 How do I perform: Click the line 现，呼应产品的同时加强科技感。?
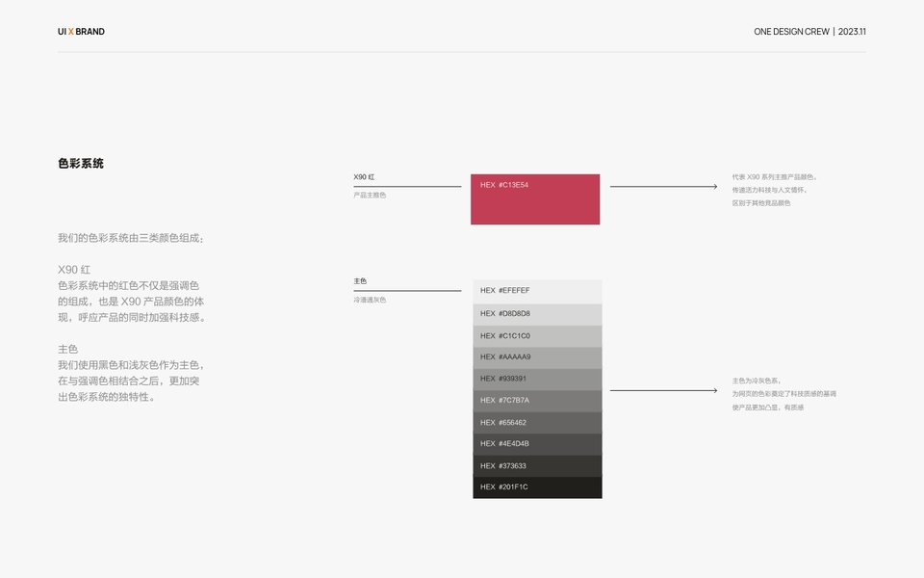coord(133,317)
